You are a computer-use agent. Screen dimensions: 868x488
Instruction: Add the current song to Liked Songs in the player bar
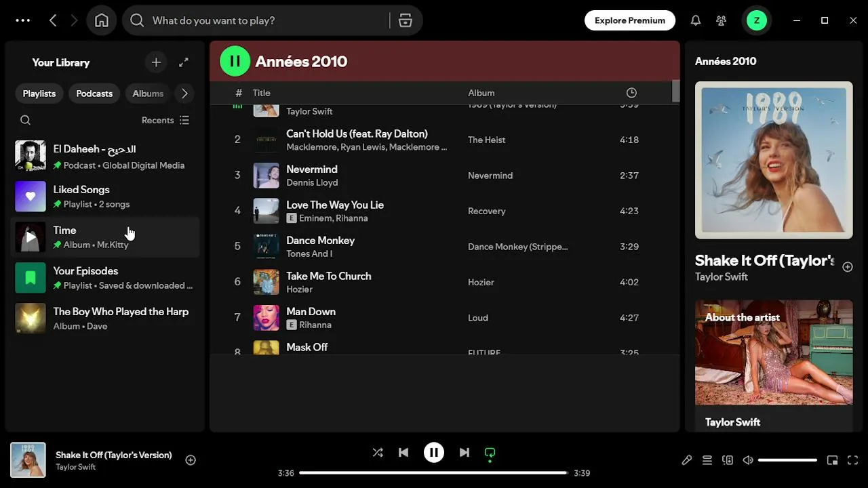pos(191,460)
